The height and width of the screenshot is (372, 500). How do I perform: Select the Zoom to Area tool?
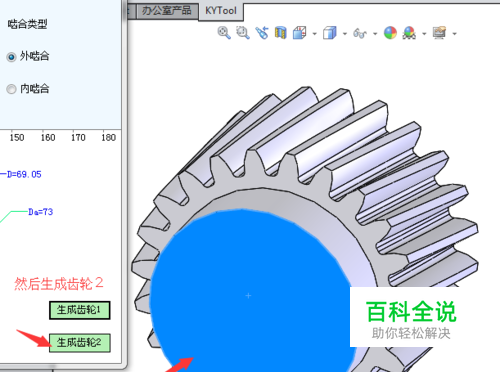pos(243,33)
